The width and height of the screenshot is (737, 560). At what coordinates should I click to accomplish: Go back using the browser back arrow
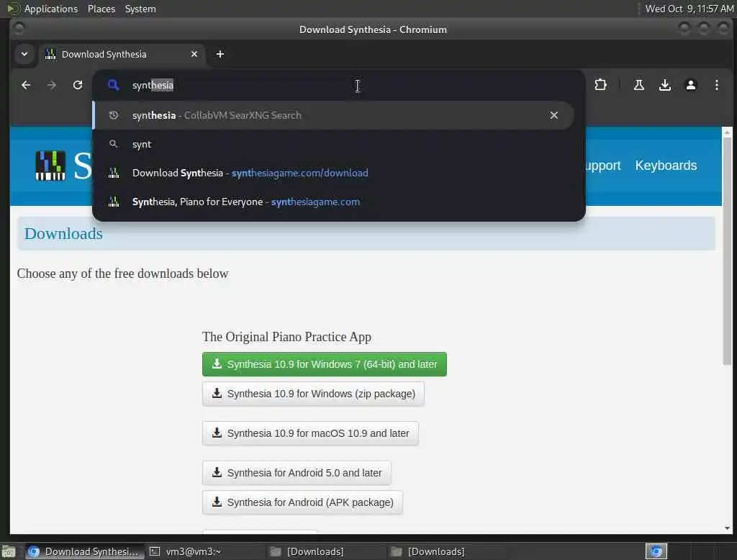pos(26,85)
